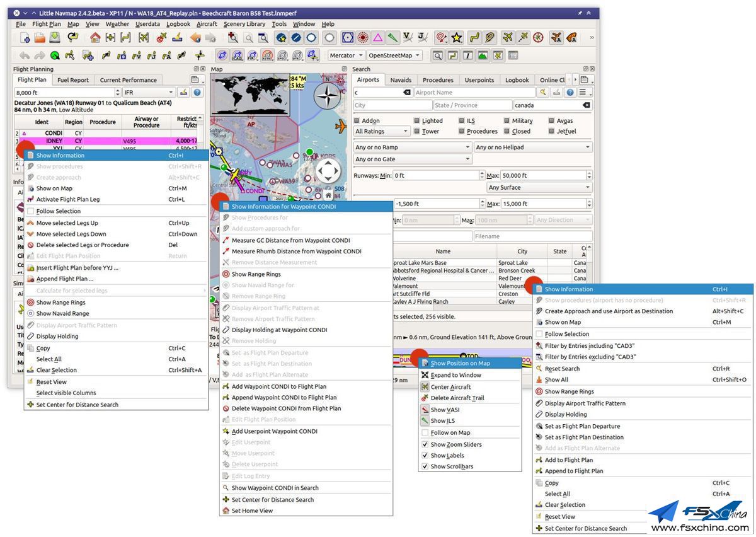Toggle the Lighted checkbox
The image size is (756, 537).
coord(417,120)
